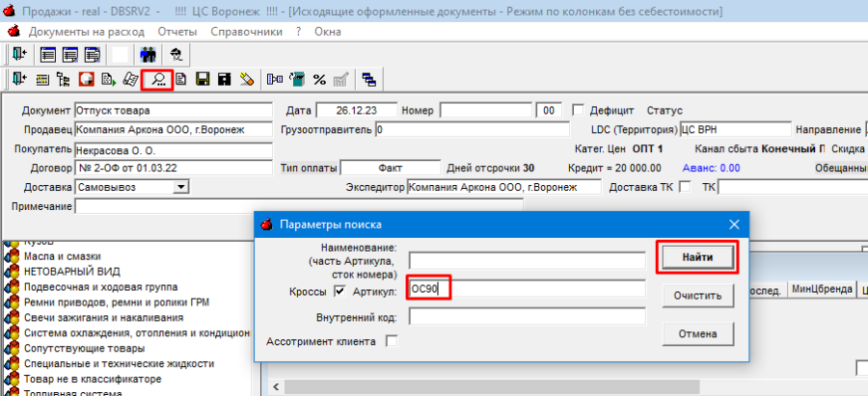Image resolution: width=868 pixels, height=396 pixels.
Task: Click the exit door icon in top toolbar
Action: tap(19, 54)
